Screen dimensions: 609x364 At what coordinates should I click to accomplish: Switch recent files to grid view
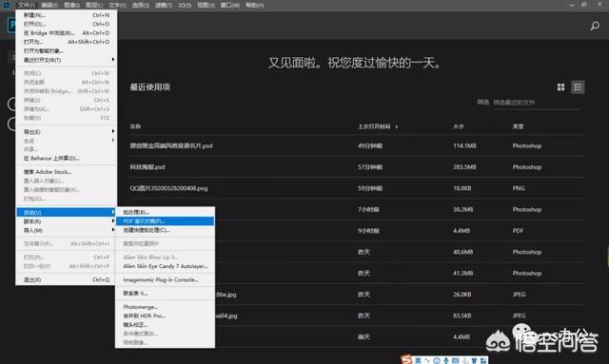560,86
